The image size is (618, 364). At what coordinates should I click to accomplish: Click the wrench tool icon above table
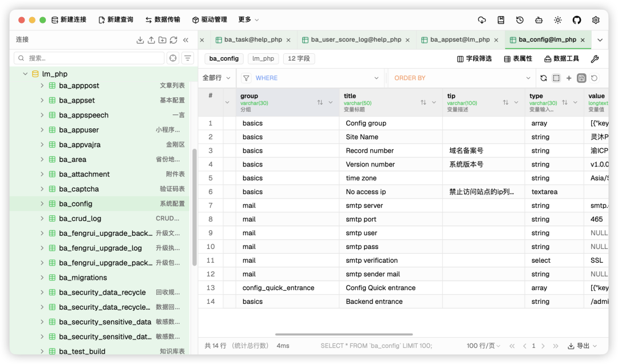point(595,59)
